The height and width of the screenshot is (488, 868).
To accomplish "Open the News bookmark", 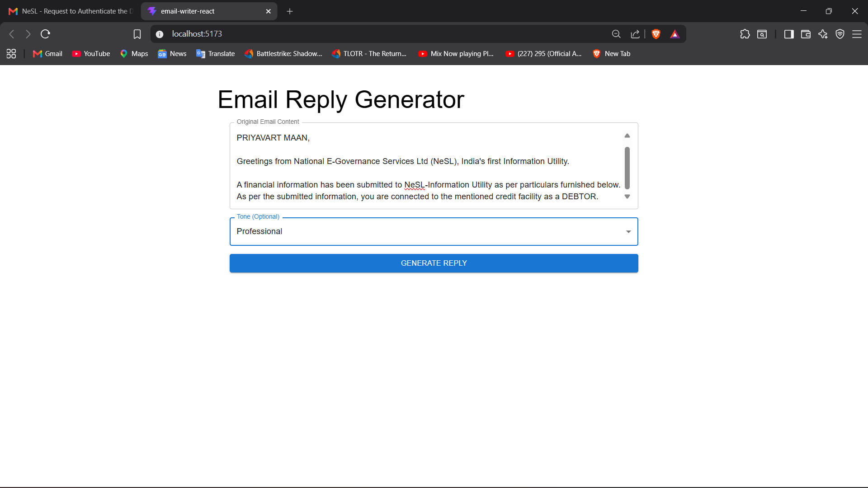I will (172, 54).
